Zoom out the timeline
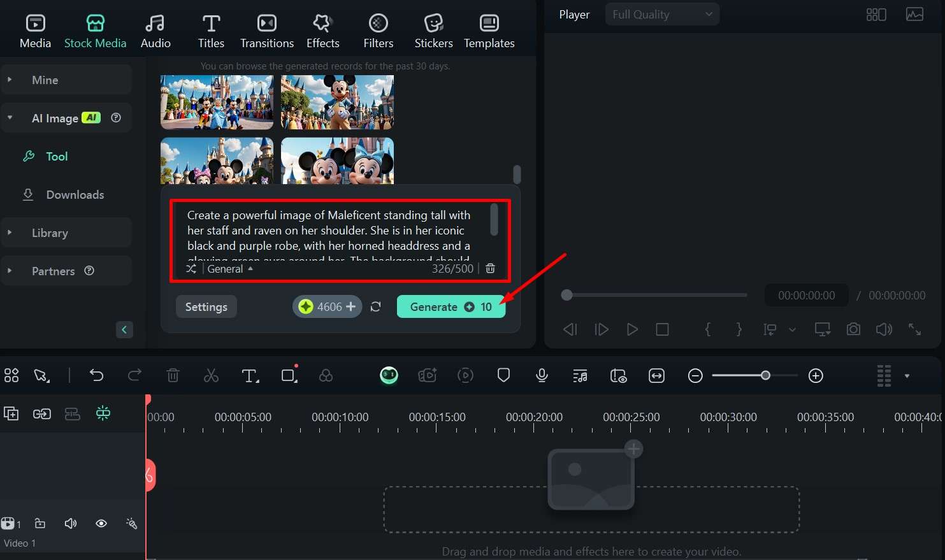Image resolution: width=945 pixels, height=560 pixels. 695,375
